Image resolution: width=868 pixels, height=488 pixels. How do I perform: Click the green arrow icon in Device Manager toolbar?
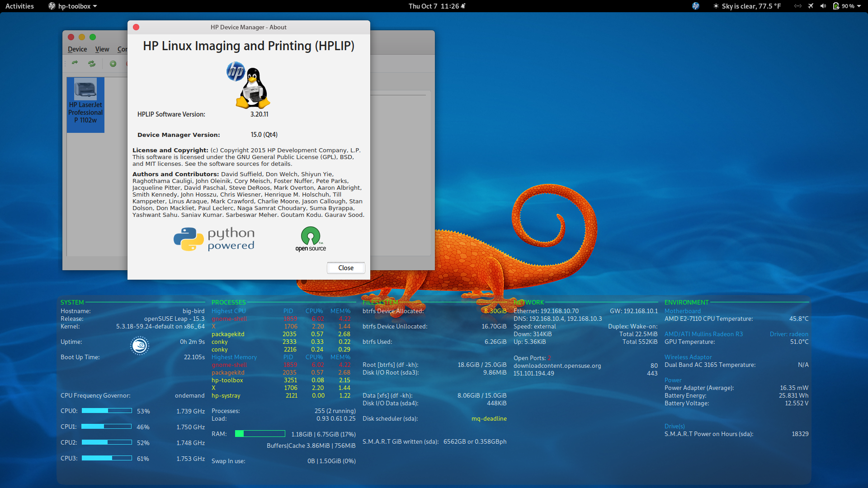click(x=75, y=63)
